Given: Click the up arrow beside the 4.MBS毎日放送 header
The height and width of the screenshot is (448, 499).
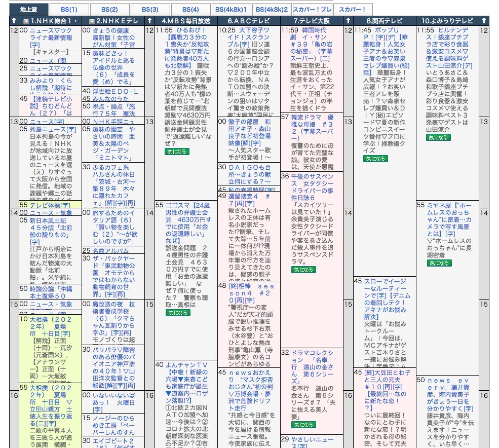Looking at the screenshot, I should click(x=149, y=21).
